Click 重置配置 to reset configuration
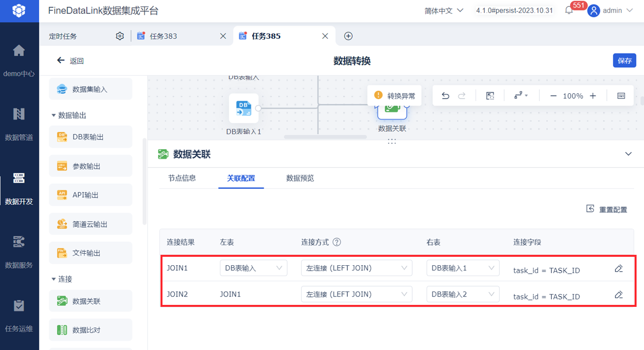This screenshot has height=350, width=644. tap(607, 209)
